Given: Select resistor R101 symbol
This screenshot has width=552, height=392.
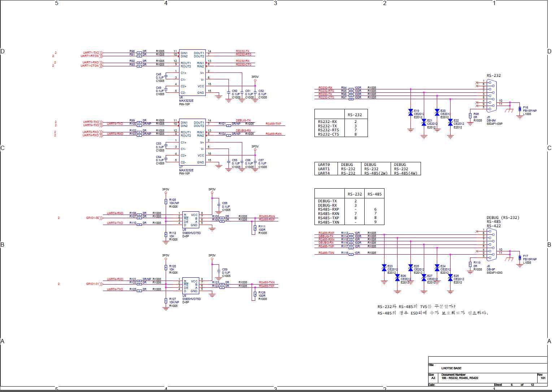Looking at the screenshot, I should [229, 126].
